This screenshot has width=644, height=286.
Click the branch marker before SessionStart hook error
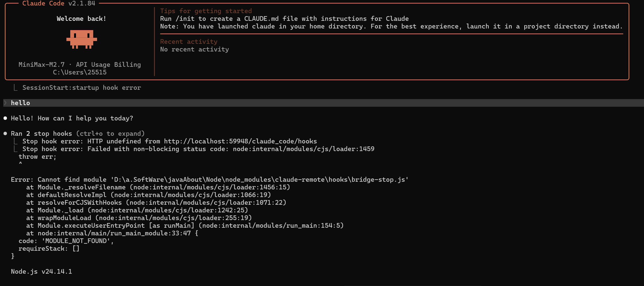[16, 88]
